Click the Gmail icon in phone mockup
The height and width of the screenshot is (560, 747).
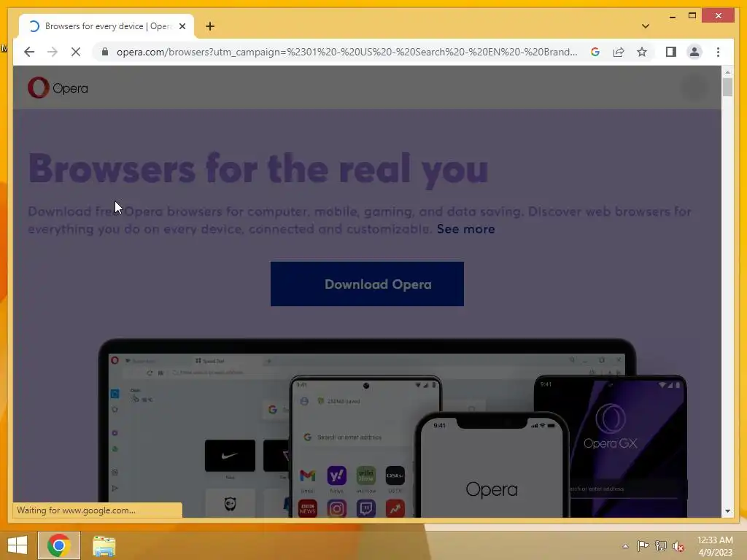click(x=307, y=475)
